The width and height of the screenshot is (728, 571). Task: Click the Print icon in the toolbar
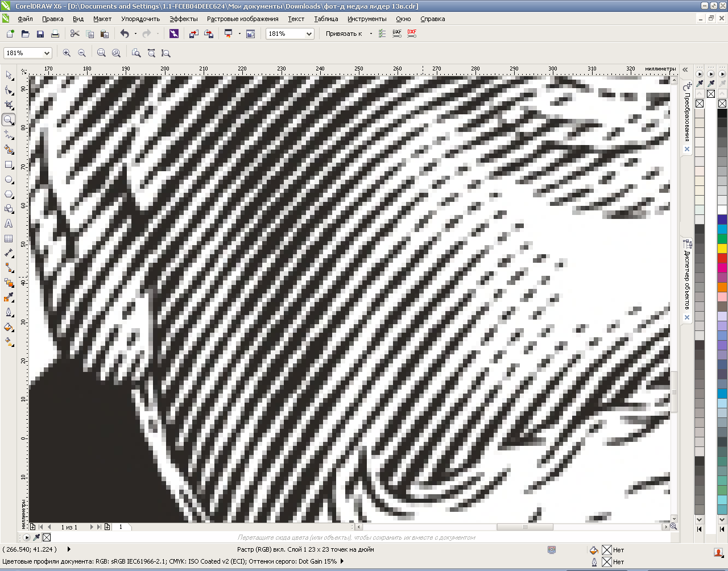click(x=55, y=34)
